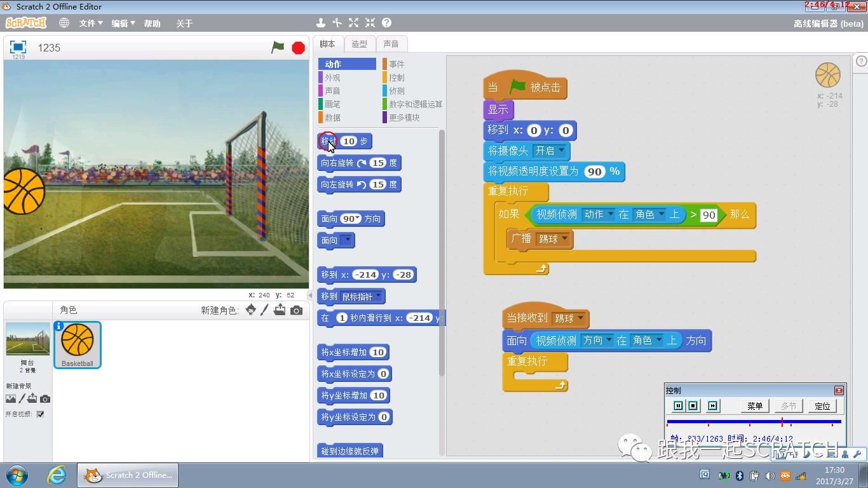This screenshot has height=488, width=868.
Task: Select the 脚本 tab
Action: pyautogui.click(x=327, y=44)
